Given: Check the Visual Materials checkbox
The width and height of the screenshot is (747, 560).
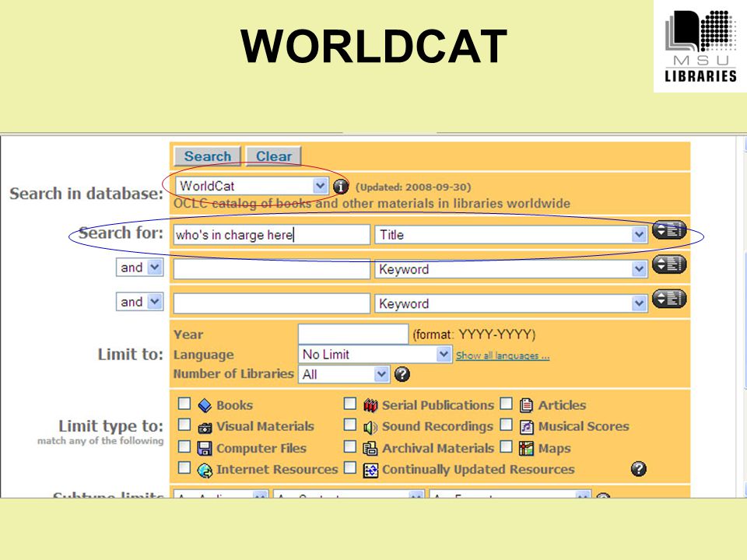Looking at the screenshot, I should 184,425.
